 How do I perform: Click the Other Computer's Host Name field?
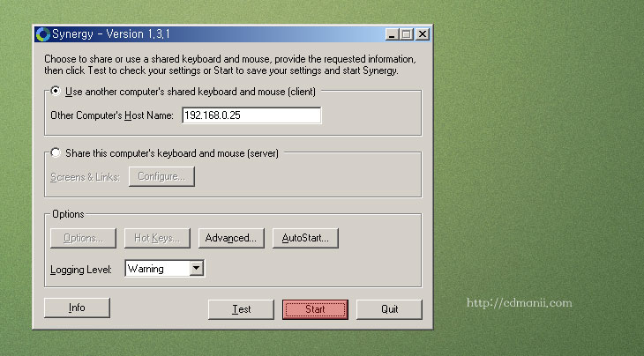point(251,115)
